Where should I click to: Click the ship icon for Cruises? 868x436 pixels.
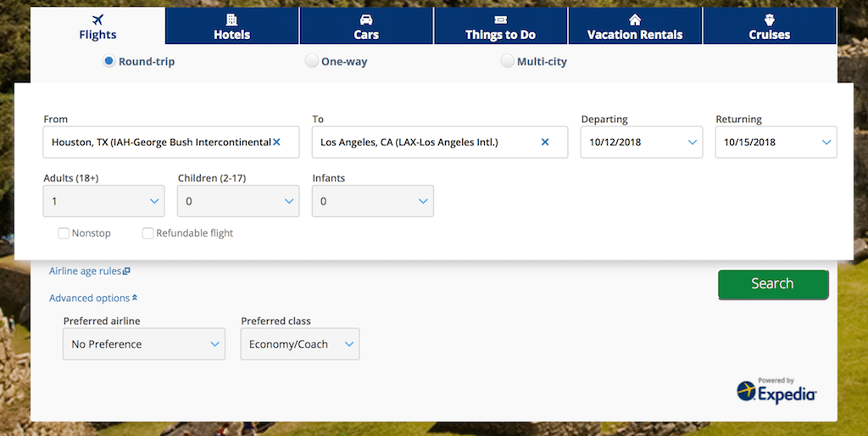(769, 20)
